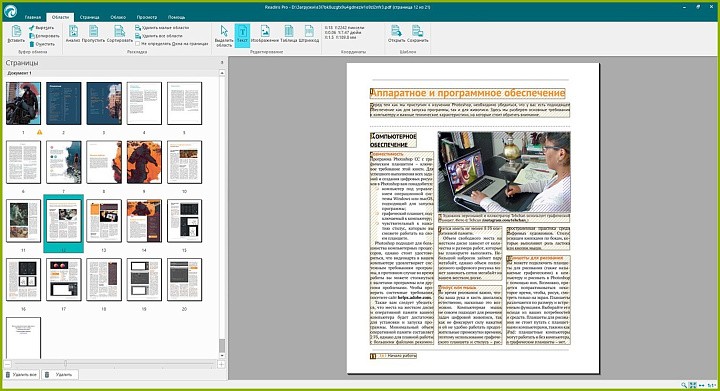This screenshot has height=391, width=720.
Task: Choose the Изображение area tool
Action: [265, 34]
